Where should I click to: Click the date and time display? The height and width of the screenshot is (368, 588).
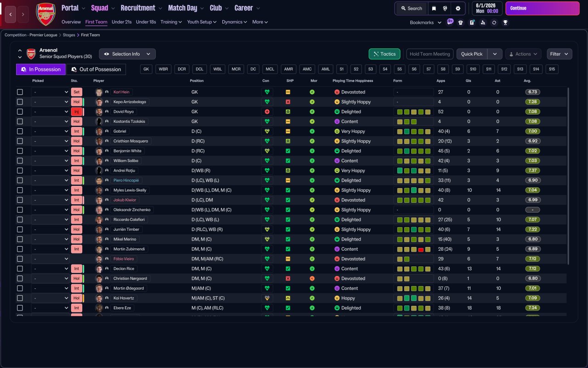[487, 8]
